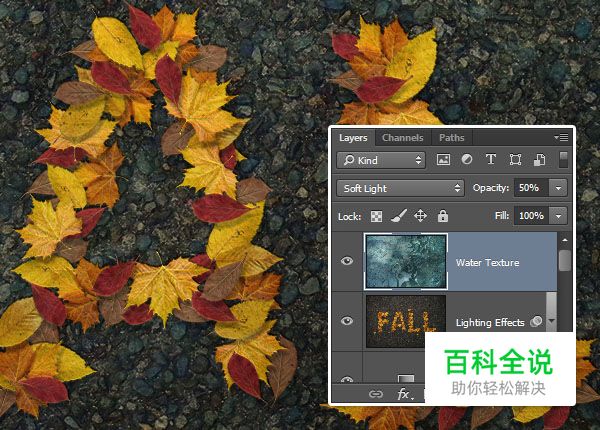600x430 pixels.
Task: Open the Soft Light blend mode dropdown
Action: (400, 188)
